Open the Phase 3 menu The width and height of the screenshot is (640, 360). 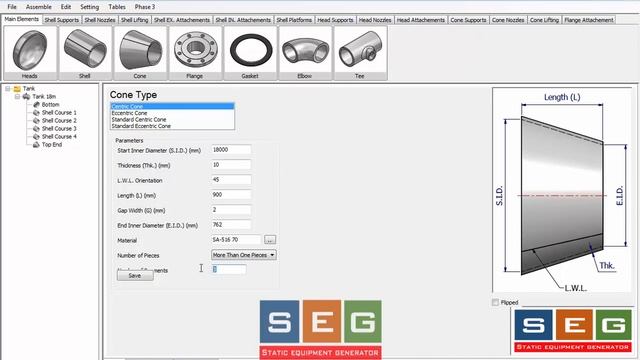tap(145, 7)
